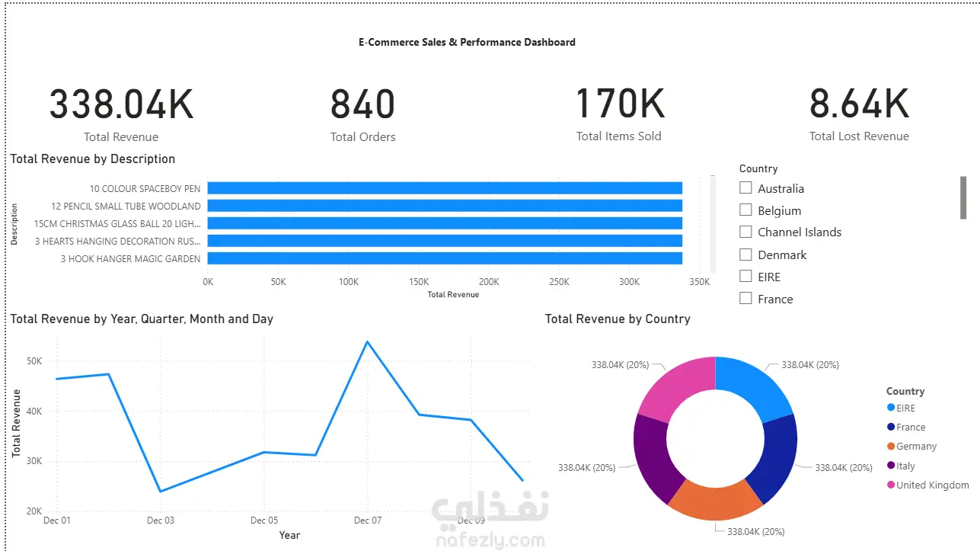Screen dimensions: 980x551
Task: Click the Total Revenue by Country title
Action: [618, 319]
